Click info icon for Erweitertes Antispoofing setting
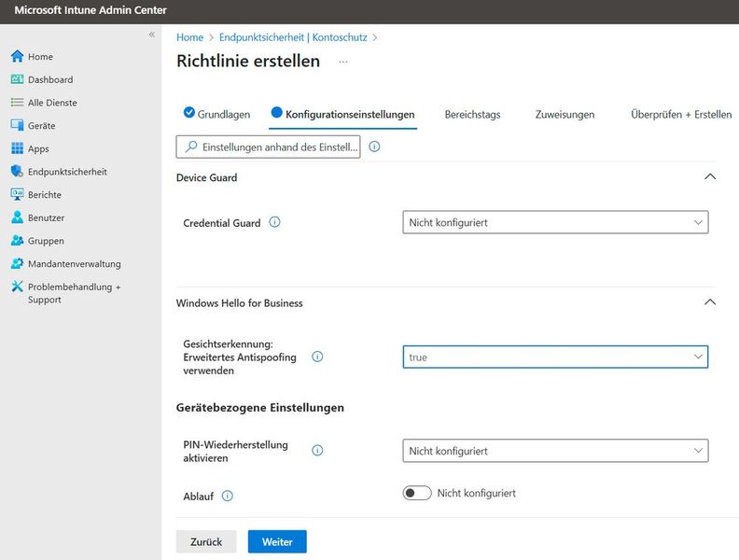The height and width of the screenshot is (560, 739). click(x=317, y=357)
